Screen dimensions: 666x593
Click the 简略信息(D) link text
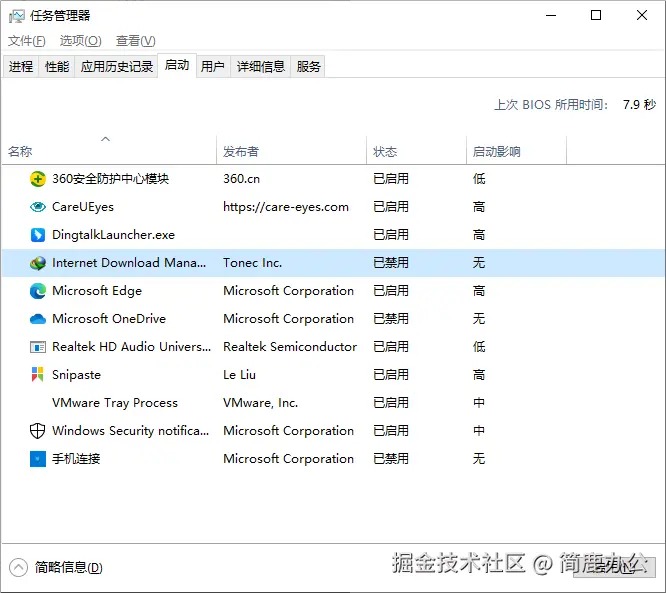pyautogui.click(x=69, y=568)
